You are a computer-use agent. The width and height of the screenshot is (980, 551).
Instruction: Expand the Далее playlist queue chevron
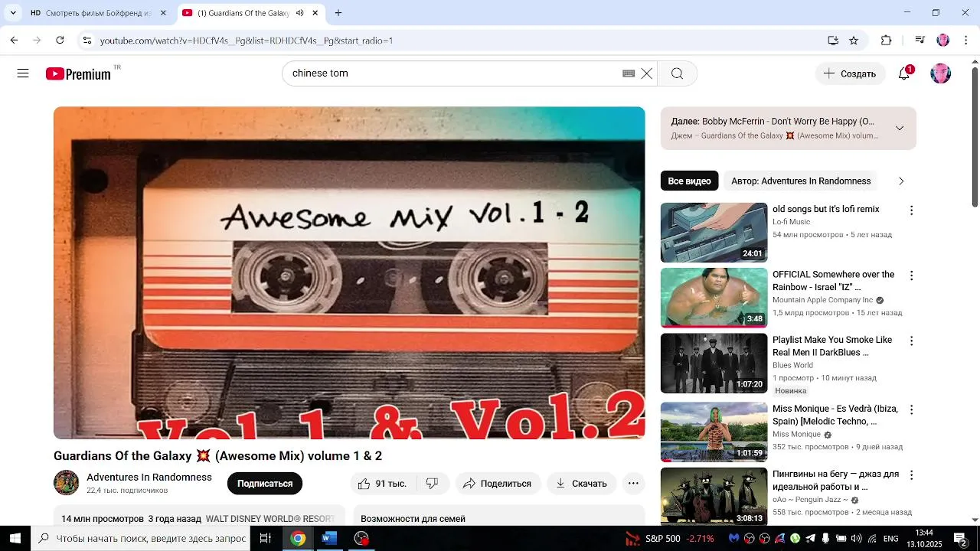point(900,128)
